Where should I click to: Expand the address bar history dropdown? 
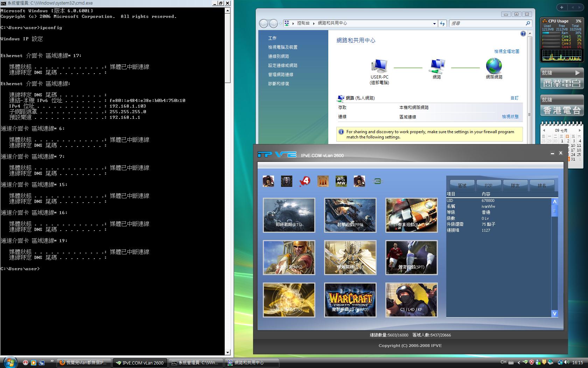click(x=434, y=23)
